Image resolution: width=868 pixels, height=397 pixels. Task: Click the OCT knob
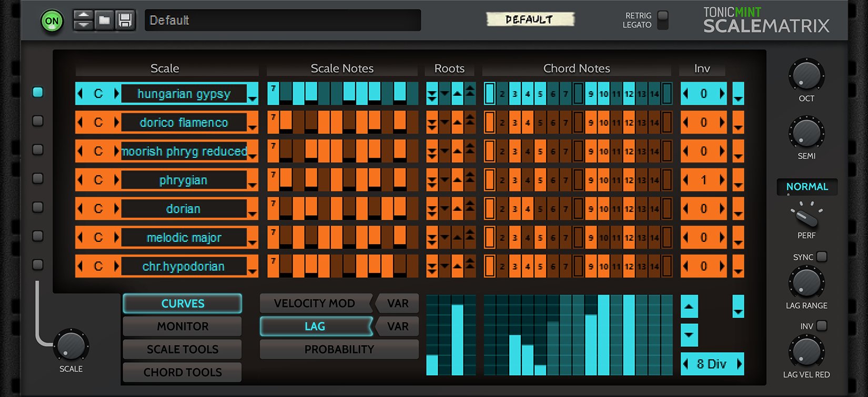pos(806,75)
